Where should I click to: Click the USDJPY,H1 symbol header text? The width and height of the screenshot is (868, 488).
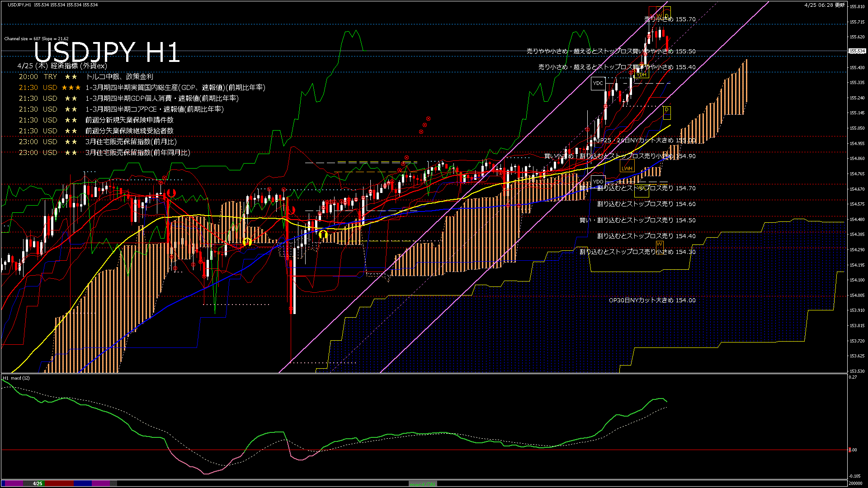point(19,5)
